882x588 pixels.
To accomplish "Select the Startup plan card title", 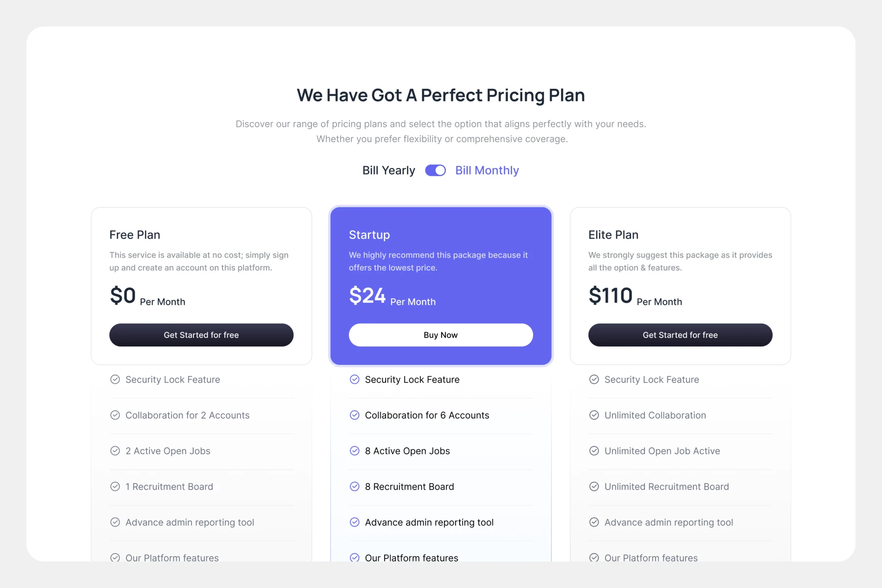I will (369, 235).
